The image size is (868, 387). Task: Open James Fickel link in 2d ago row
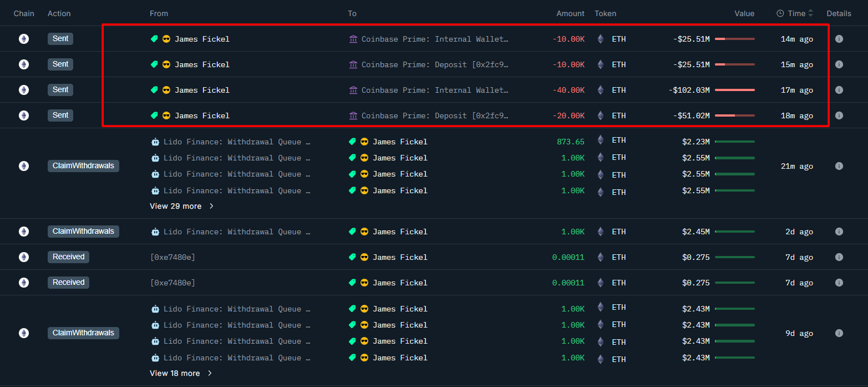[399, 232]
